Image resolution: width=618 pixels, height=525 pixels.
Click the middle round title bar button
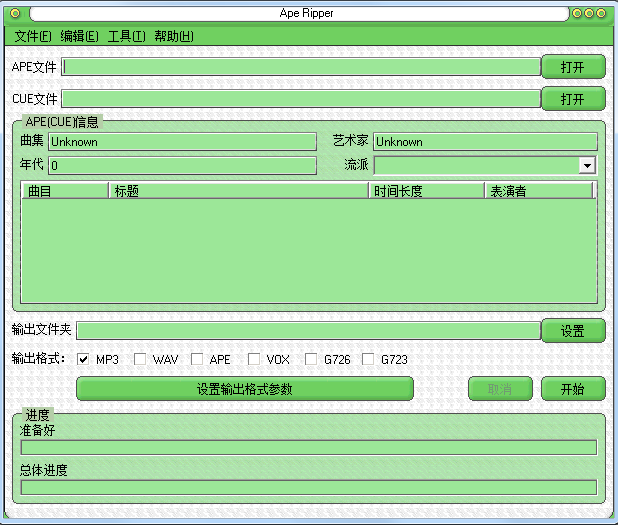click(x=589, y=13)
